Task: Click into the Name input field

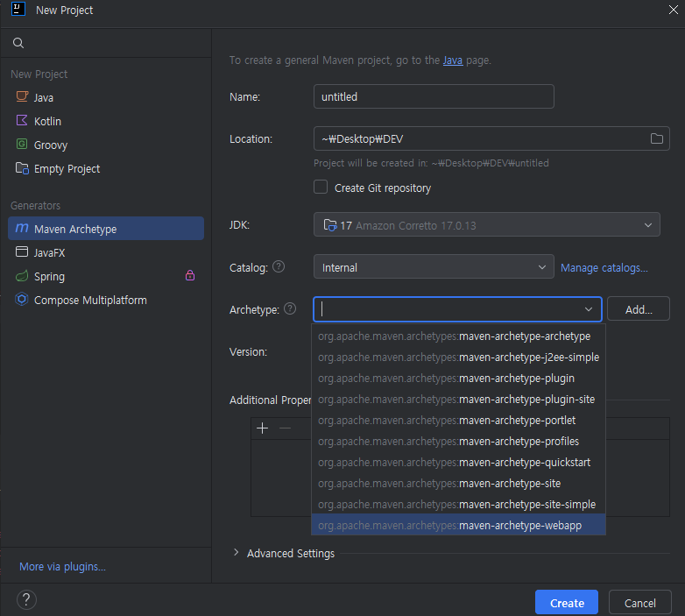Action: [434, 96]
